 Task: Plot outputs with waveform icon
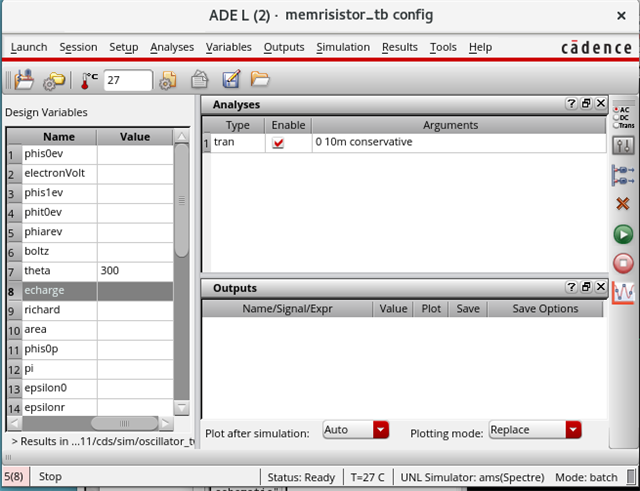[623, 292]
